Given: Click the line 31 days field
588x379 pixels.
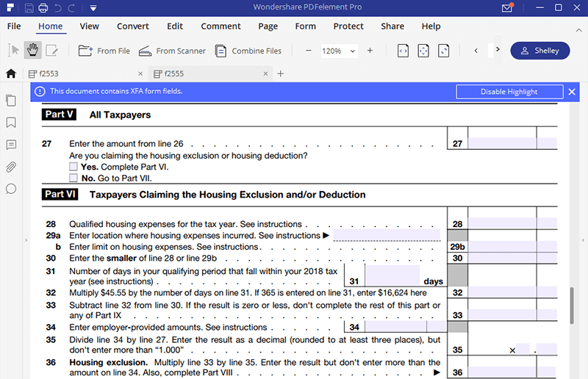Looking at the screenshot, I should point(392,275).
